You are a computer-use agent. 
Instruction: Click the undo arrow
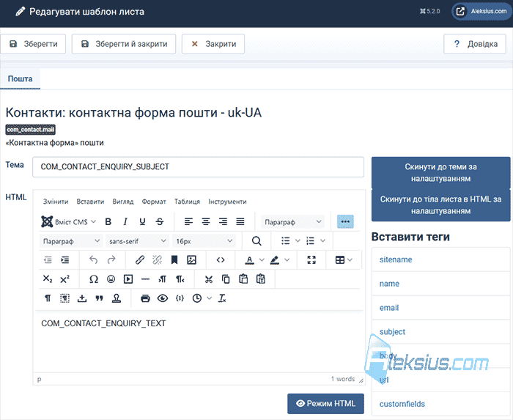coord(94,260)
